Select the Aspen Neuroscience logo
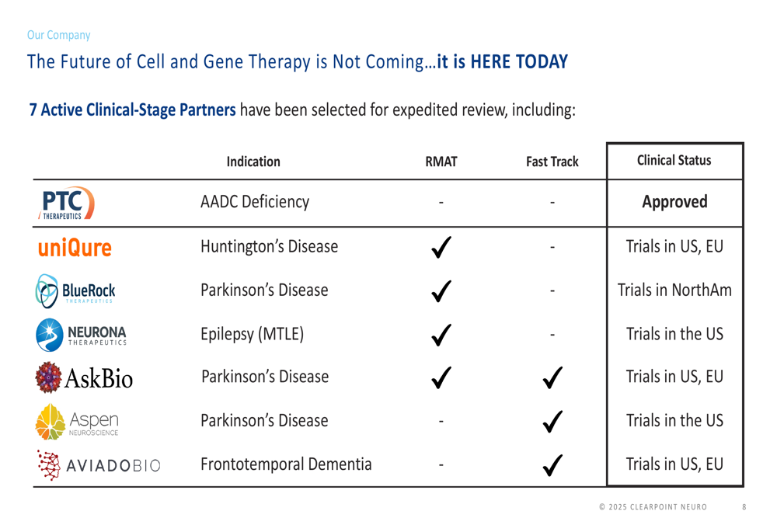 coord(77,422)
